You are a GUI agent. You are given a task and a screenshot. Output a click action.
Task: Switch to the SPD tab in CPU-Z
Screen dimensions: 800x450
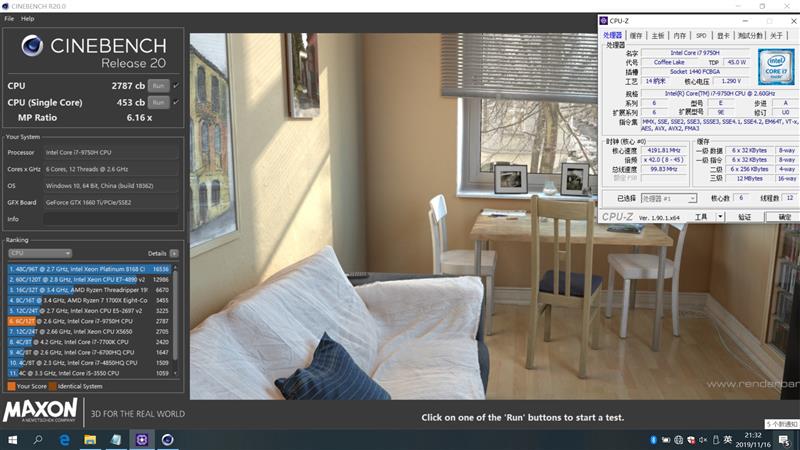pos(701,35)
